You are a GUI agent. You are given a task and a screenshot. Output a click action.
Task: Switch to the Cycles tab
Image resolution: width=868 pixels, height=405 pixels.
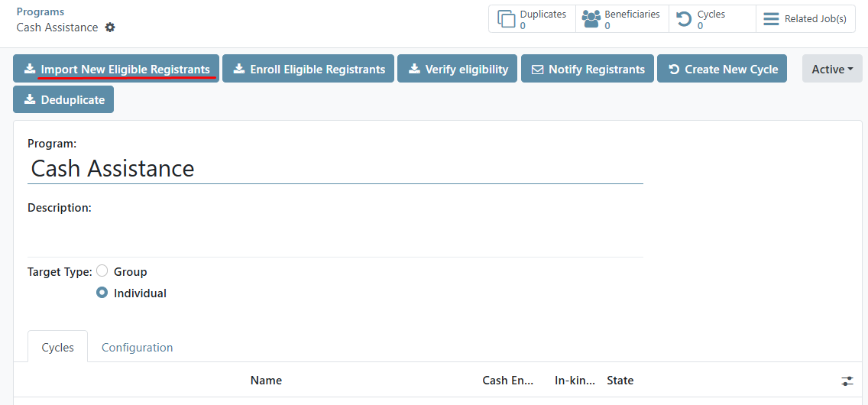tap(58, 347)
